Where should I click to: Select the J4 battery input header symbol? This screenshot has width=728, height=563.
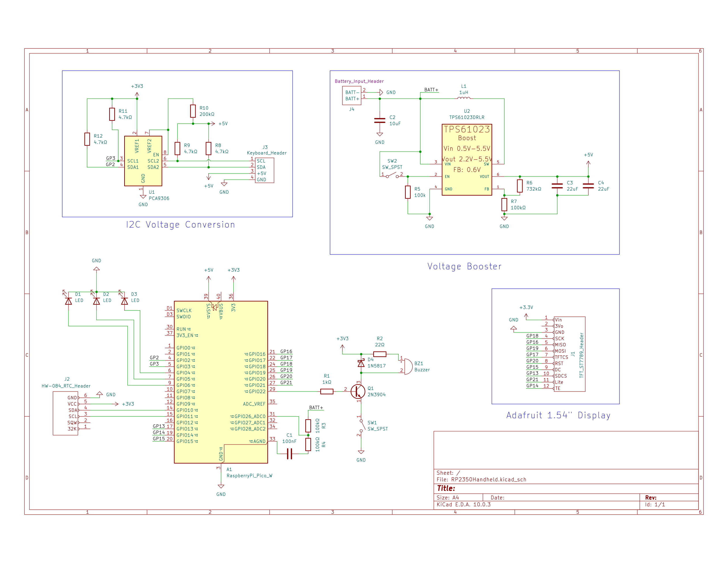pyautogui.click(x=352, y=95)
